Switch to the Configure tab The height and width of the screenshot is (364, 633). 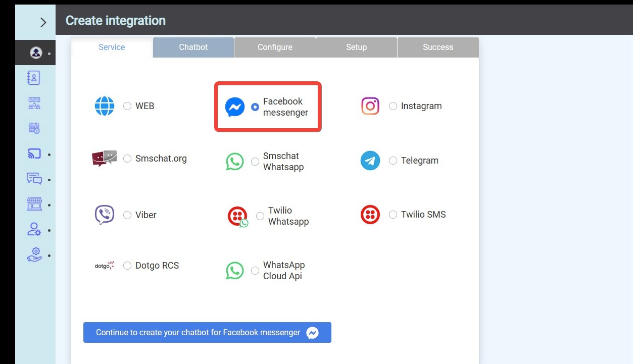(275, 47)
